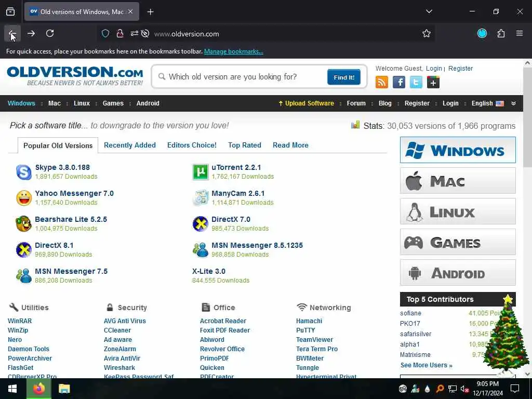532x399 pixels.
Task: Click the insecure connection padlock icon
Action: click(120, 34)
